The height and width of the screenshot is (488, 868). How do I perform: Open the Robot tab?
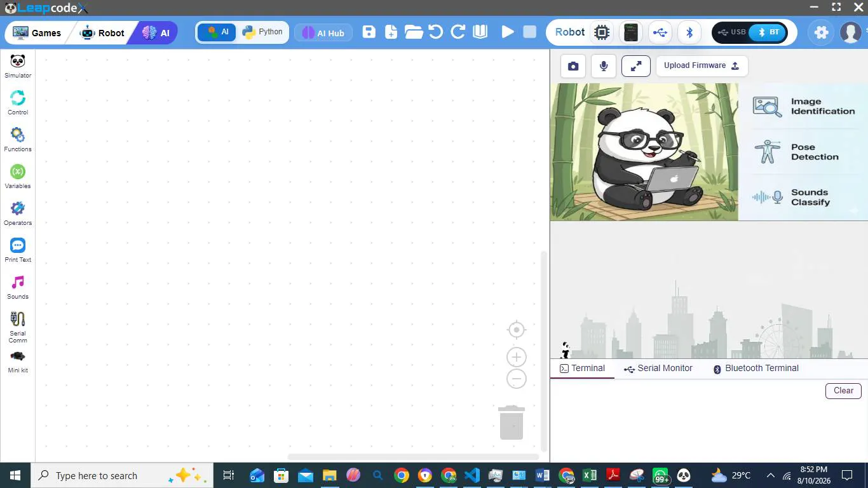click(102, 33)
